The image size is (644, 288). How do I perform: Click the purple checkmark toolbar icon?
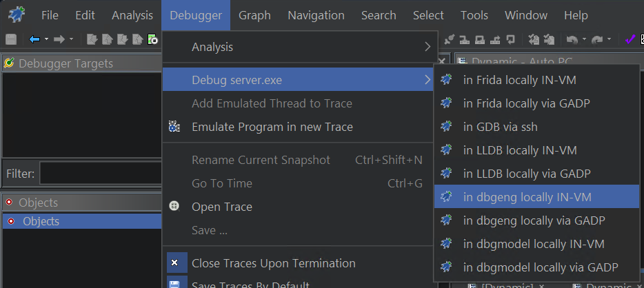(x=630, y=39)
